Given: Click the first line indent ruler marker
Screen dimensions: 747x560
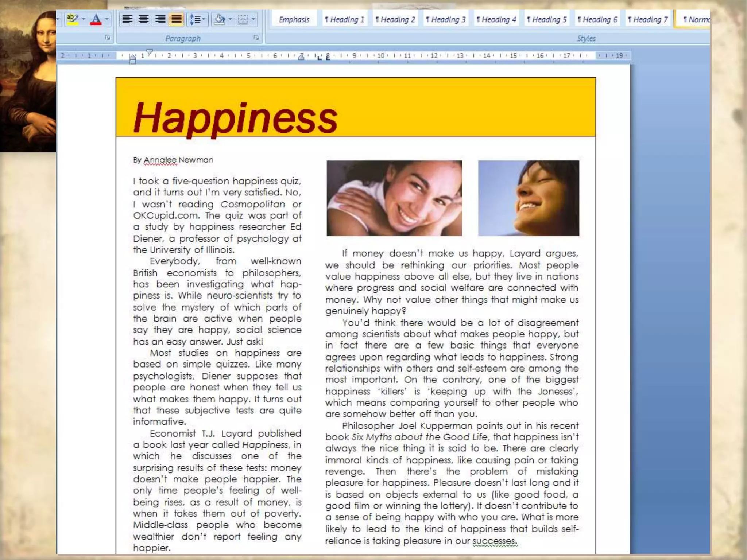Looking at the screenshot, I should (149, 52).
